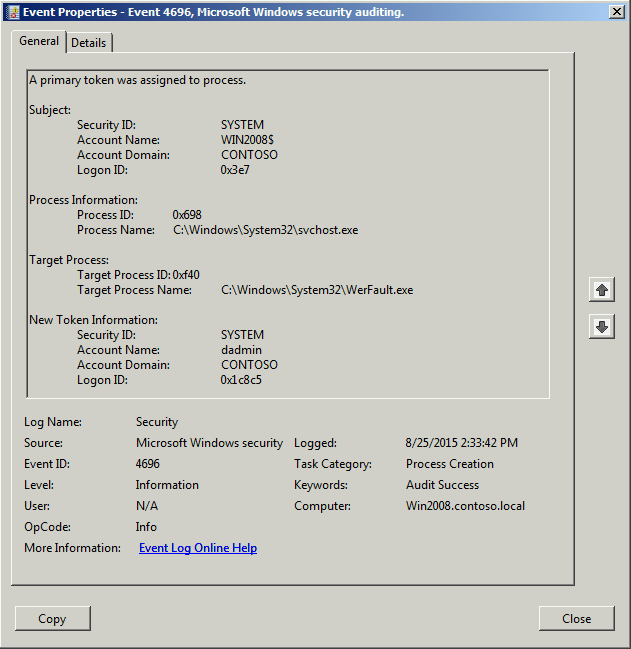Click the Keywords value Audit Success
Image resolution: width=631 pixels, height=649 pixels.
442,485
